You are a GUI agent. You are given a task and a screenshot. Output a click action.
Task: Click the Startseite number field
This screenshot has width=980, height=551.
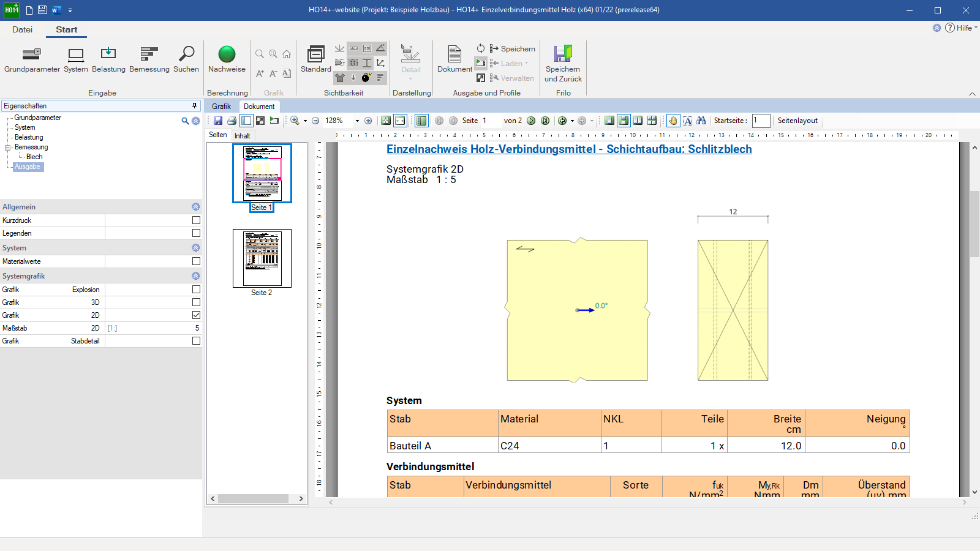click(x=761, y=121)
